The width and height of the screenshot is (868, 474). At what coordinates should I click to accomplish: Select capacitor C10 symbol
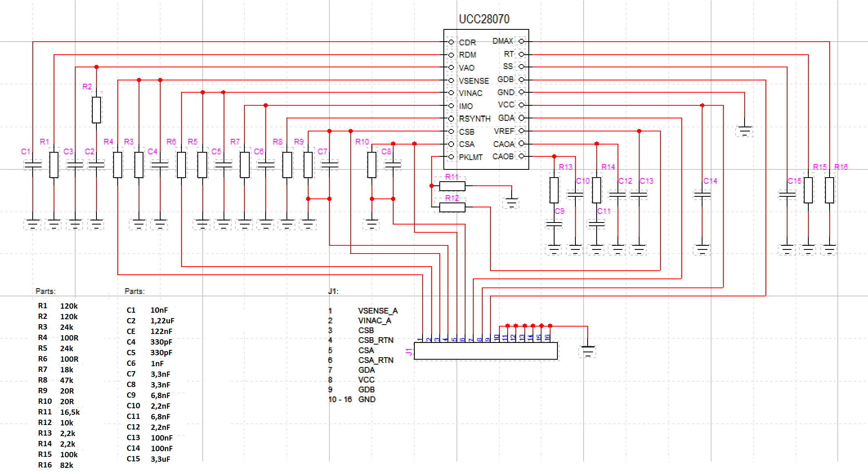[x=575, y=195]
